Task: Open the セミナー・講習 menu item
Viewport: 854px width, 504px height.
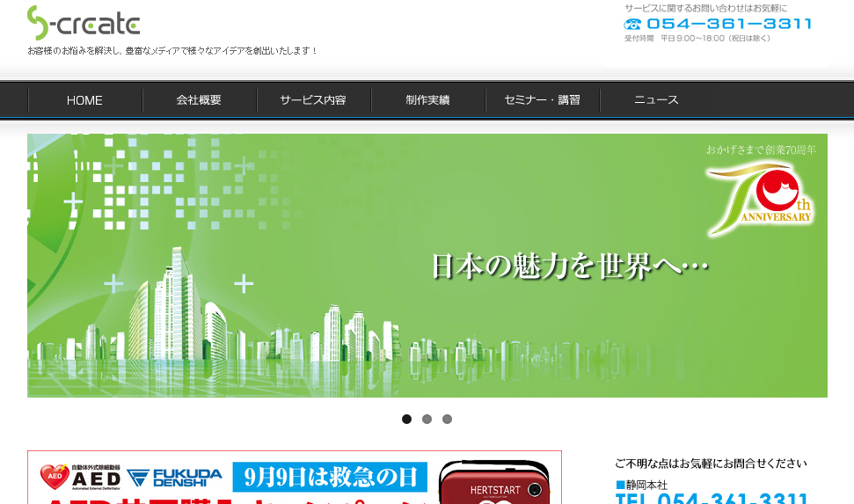Action: tap(542, 100)
